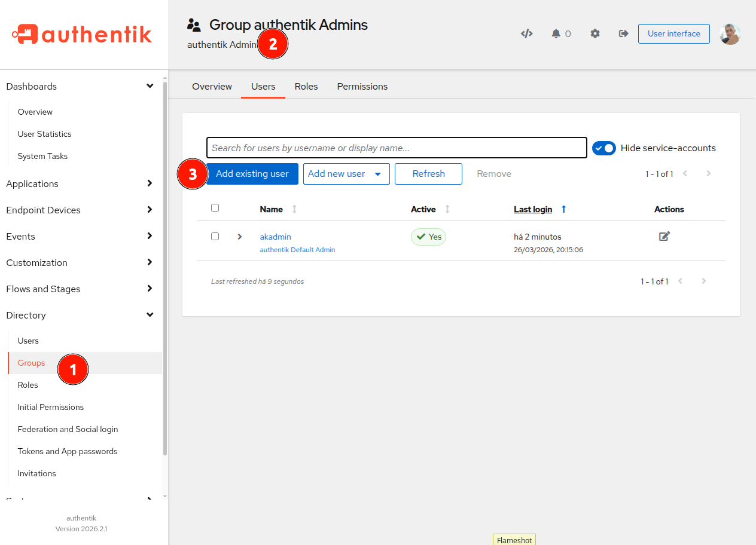Click the user avatar picture
The image size is (756, 545).
[x=730, y=34]
